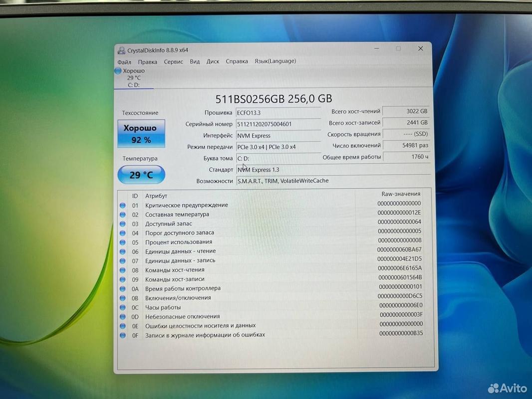Screen dimensions: 532x399
Task: Click status dot of attribute 09 Команды хост-записи
Action: click(123, 280)
